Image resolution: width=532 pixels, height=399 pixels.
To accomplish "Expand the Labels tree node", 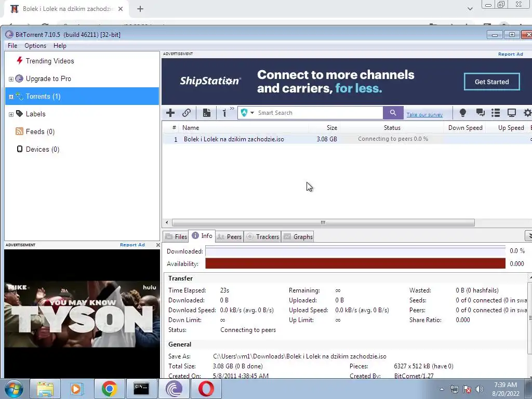I will tap(11, 114).
